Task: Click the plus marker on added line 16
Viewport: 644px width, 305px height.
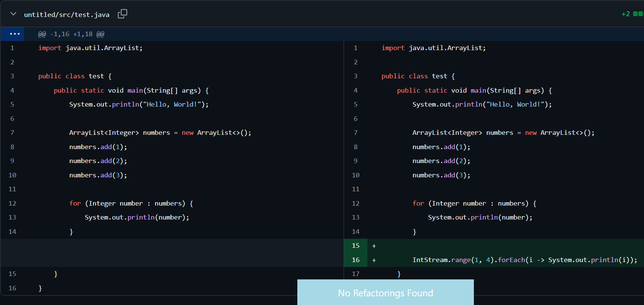Action: tap(374, 260)
